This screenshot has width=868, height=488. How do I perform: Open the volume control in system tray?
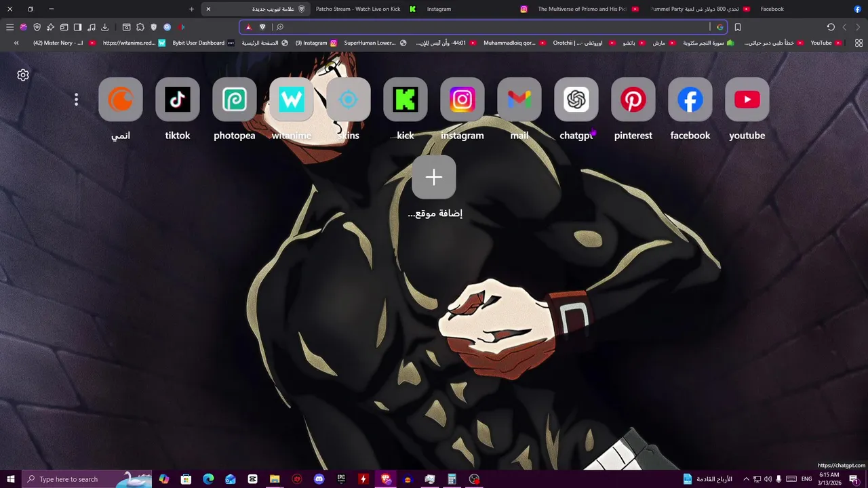coord(768,479)
